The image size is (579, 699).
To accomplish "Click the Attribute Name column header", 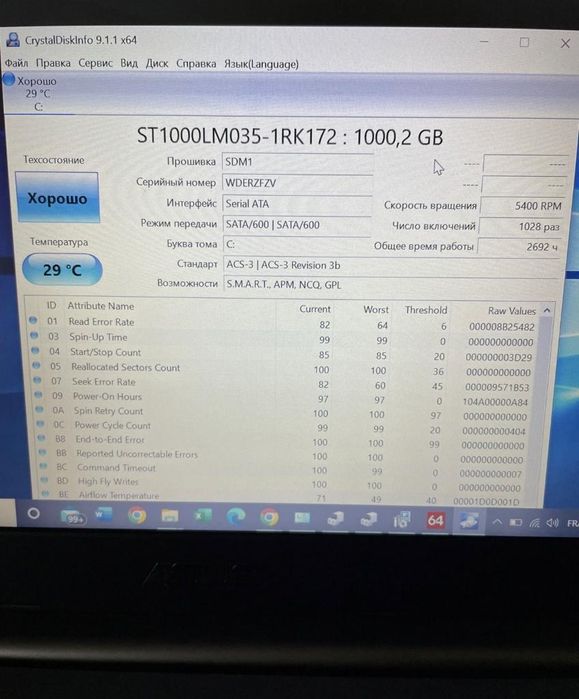I will pos(101,306).
